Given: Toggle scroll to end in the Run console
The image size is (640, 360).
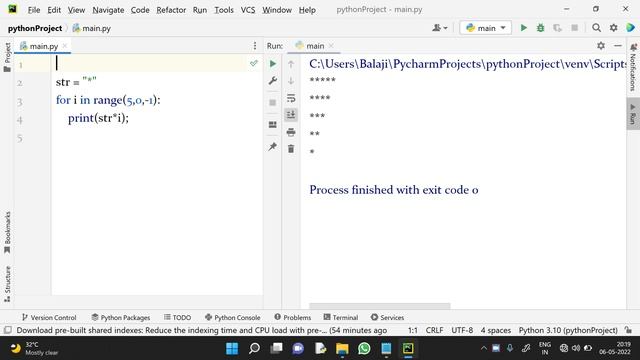Looking at the screenshot, I should [x=291, y=115].
